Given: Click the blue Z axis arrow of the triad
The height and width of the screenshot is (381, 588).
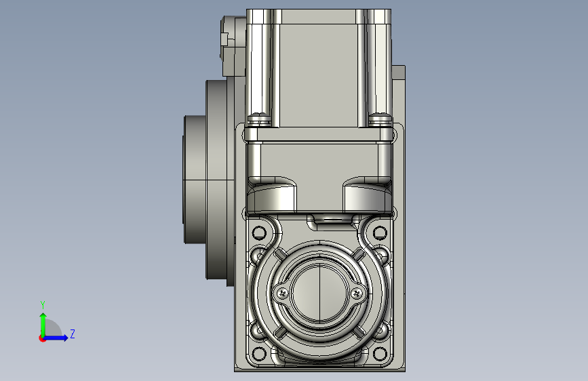Looking at the screenshot, I should pos(56,338).
